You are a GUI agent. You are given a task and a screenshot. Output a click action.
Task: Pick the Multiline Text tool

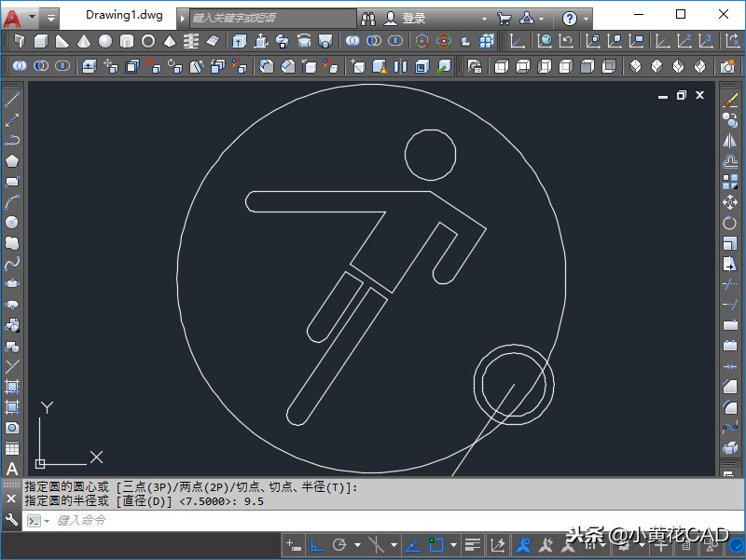12,469
